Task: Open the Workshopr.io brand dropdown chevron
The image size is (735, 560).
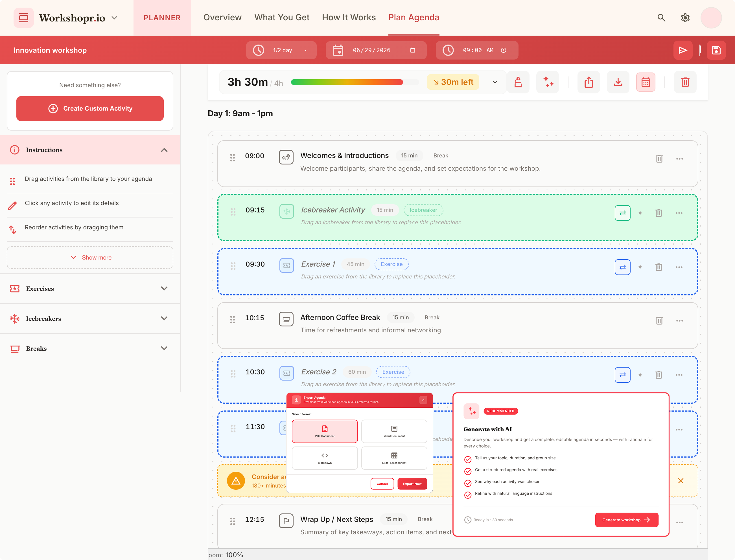Action: (x=114, y=18)
